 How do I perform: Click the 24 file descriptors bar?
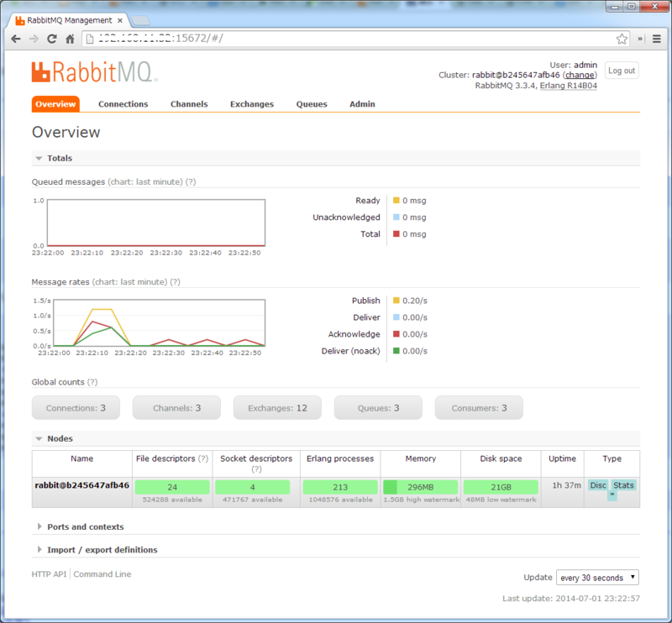click(x=172, y=487)
